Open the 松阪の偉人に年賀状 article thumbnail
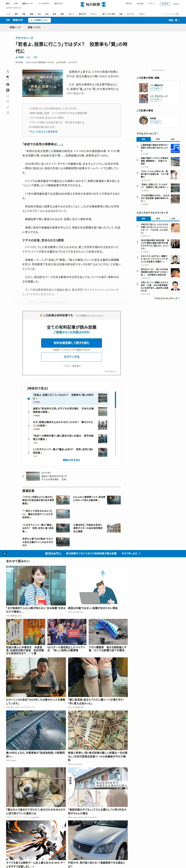This screenshot has width=186, height=868. point(25,631)
